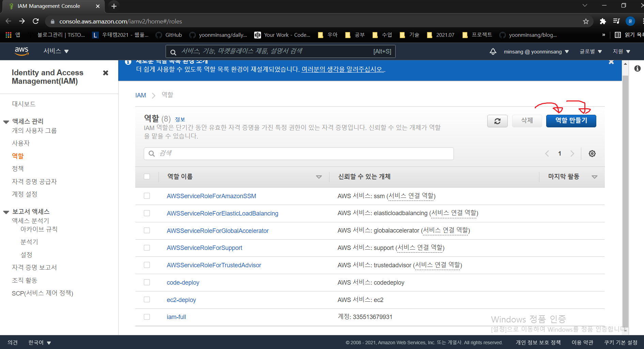Open the 프로젝트 bookmark folder
This screenshot has height=349, width=644.
point(477,35)
